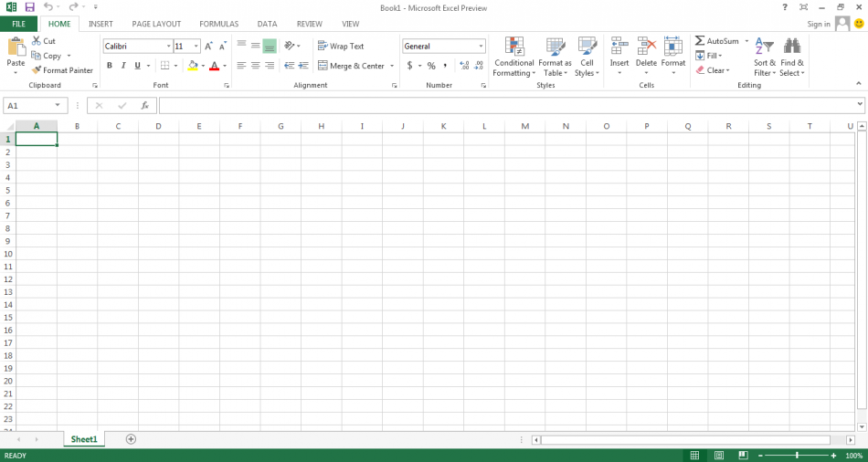Insert cells using the Insert icon
868x462 pixels.
click(619, 47)
